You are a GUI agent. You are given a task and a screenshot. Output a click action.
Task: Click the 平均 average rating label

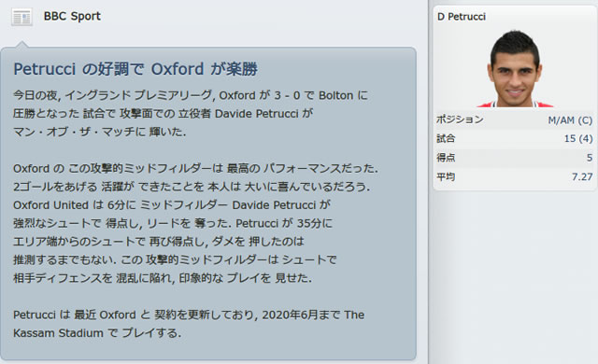click(x=446, y=176)
